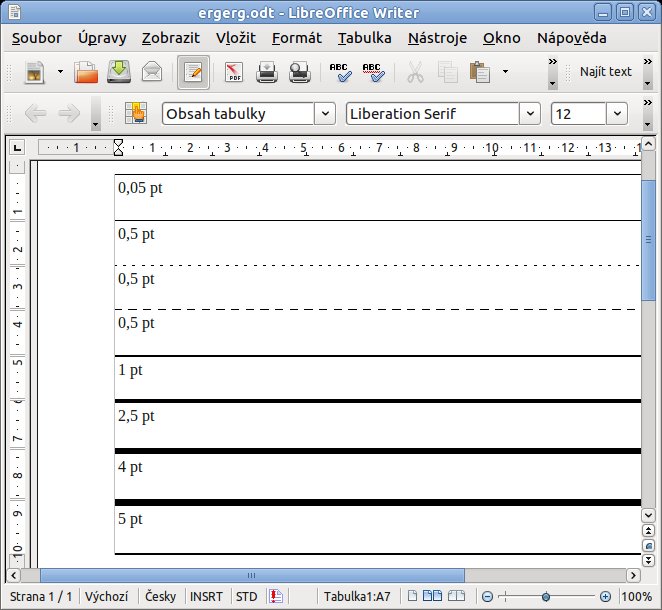Screen dimensions: 662x610
Task: Click the Cut scissors icon
Action: click(415, 72)
